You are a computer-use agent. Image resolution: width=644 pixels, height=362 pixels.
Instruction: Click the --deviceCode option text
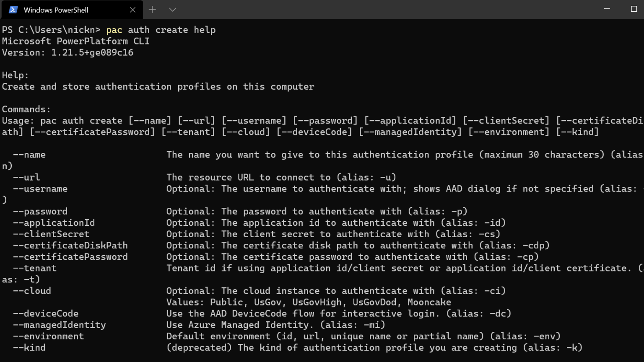tap(46, 313)
